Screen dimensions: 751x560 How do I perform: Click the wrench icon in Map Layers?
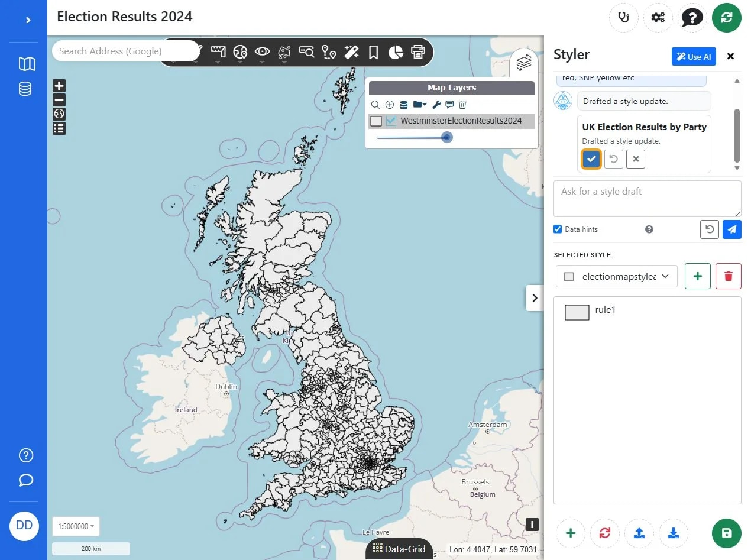click(436, 105)
